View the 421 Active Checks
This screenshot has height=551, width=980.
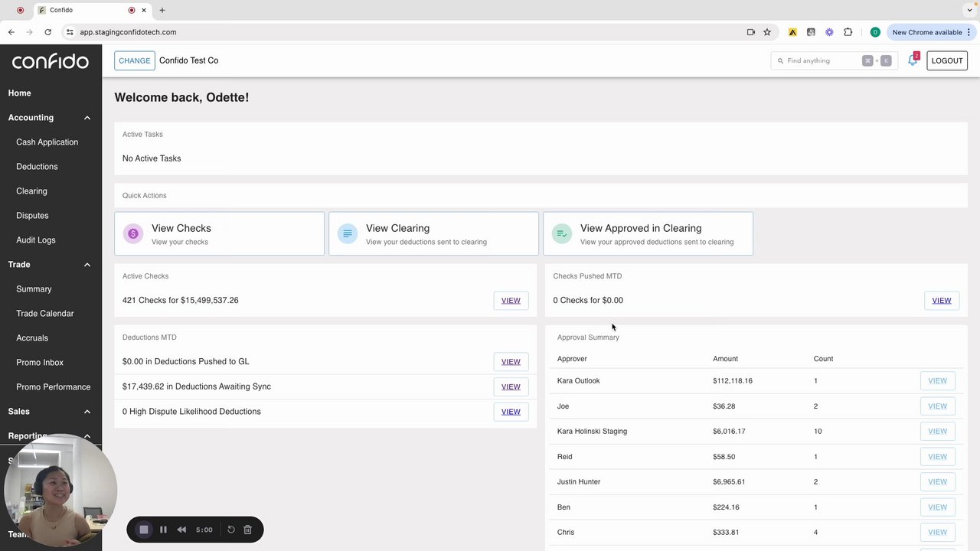[x=511, y=301]
